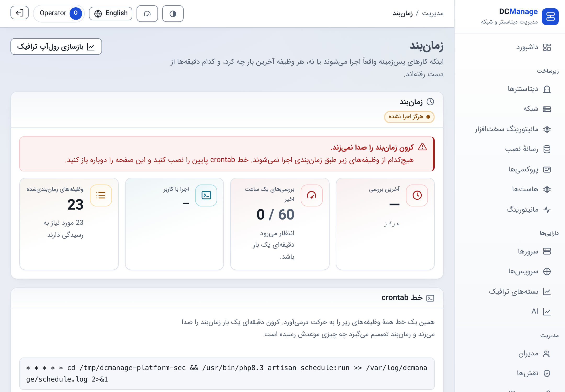Click مدیران users icon in sidebar
Image resolution: width=565 pixels, height=392 pixels.
pyautogui.click(x=547, y=354)
